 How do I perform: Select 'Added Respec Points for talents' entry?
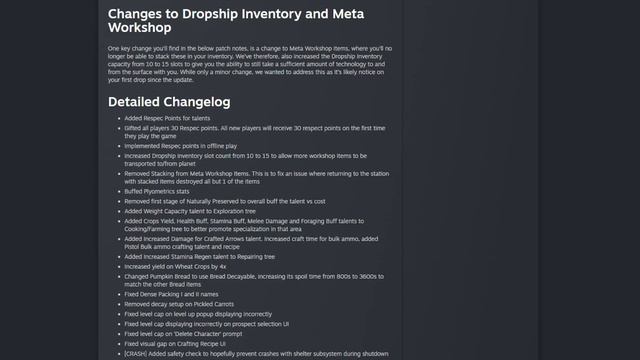pyautogui.click(x=167, y=118)
